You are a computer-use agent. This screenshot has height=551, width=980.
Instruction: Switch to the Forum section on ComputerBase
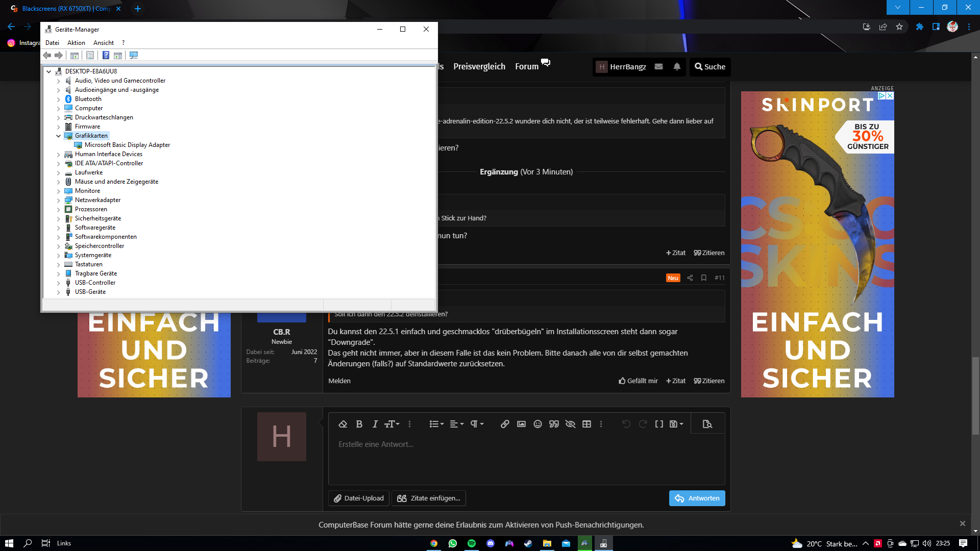pos(526,66)
